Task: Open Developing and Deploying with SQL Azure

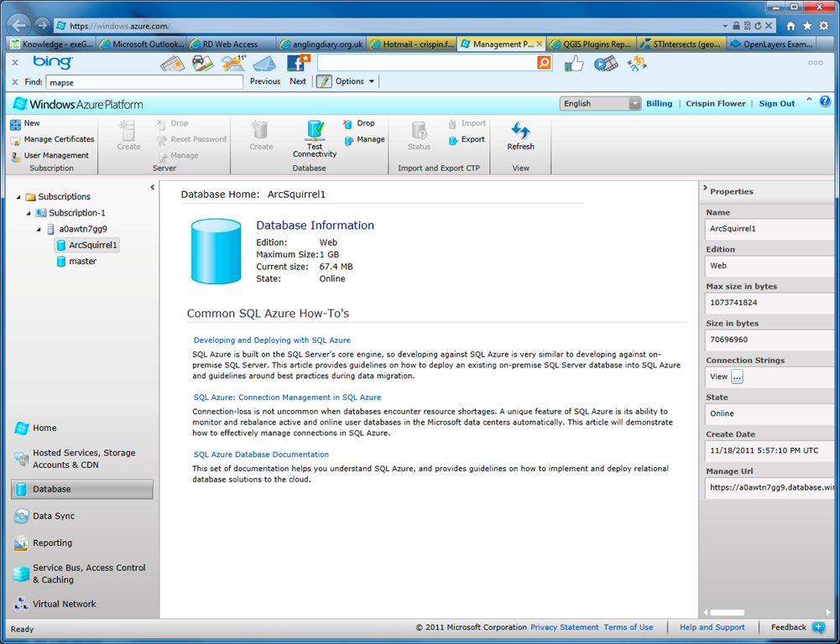Action: [272, 340]
